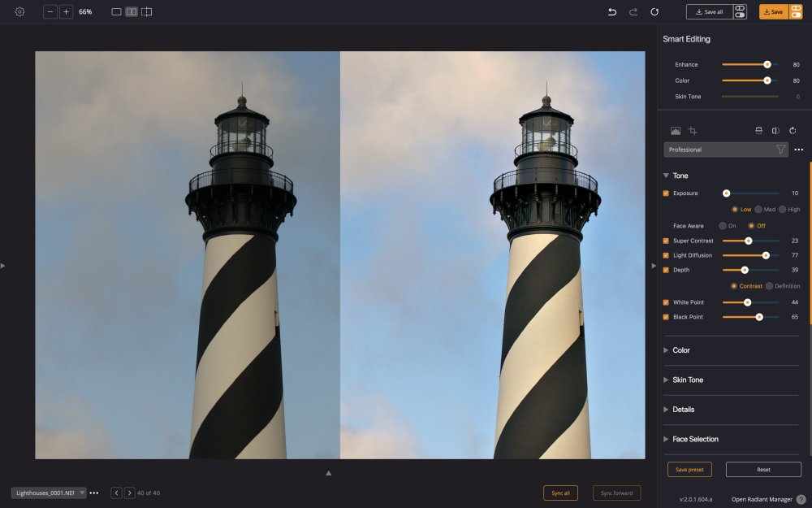This screenshot has height=508, width=812.
Task: Open the Professional preset dropdown
Action: coord(726,150)
